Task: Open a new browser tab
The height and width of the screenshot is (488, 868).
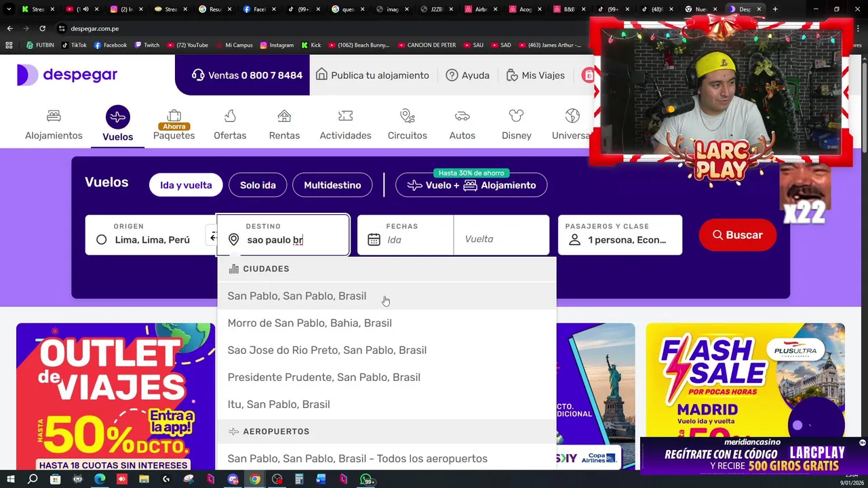Action: point(775,9)
